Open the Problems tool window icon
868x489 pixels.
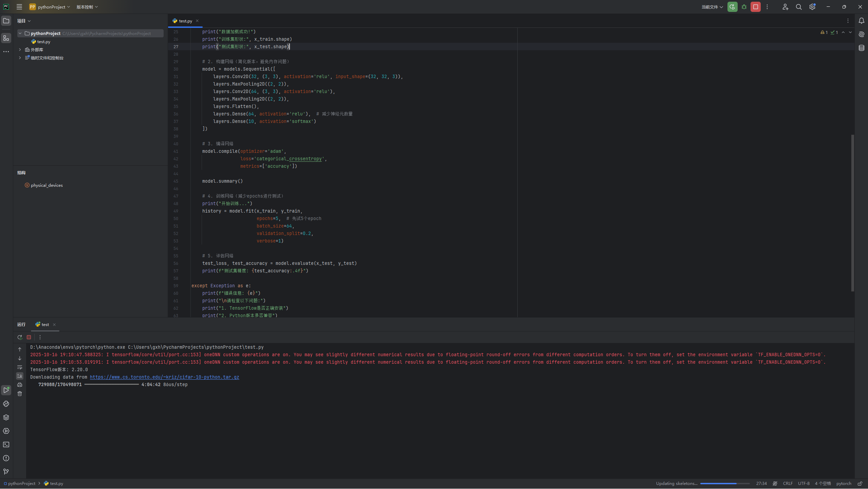tap(6, 458)
